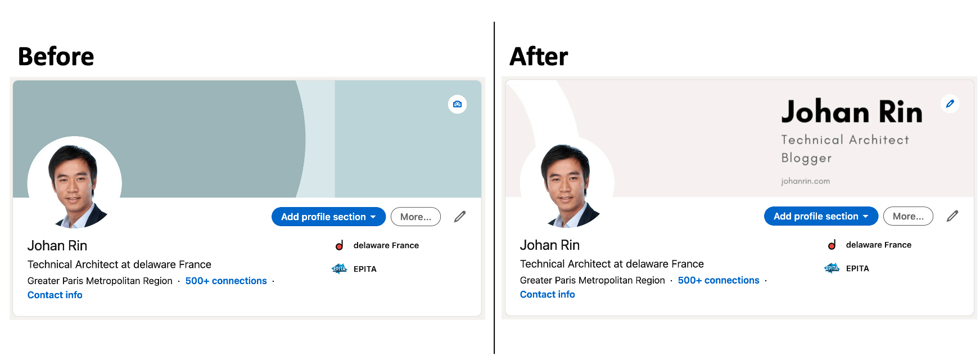Click Greater Paris Metropolitan Region in After profile
Screen dimensions: 980x355
pyautogui.click(x=593, y=280)
